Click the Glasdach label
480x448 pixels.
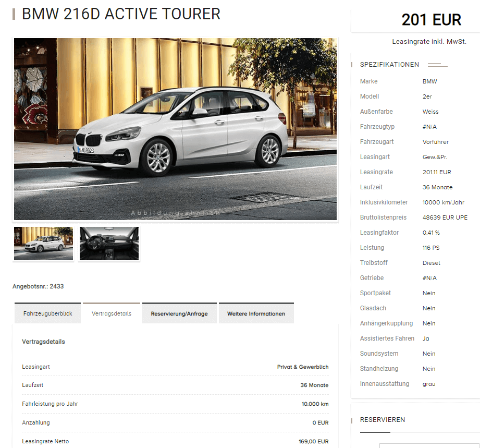pos(373,308)
